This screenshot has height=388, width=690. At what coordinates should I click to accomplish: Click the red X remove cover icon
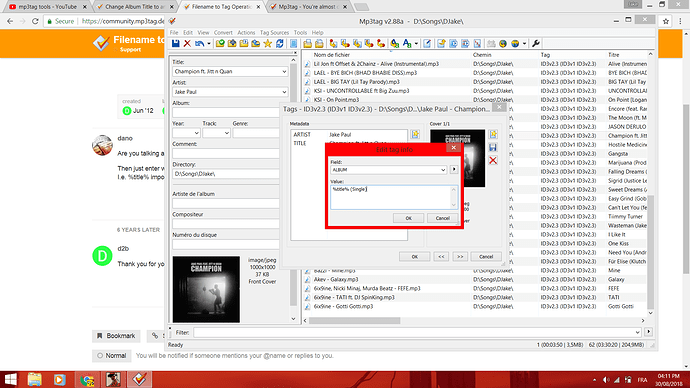tap(493, 161)
